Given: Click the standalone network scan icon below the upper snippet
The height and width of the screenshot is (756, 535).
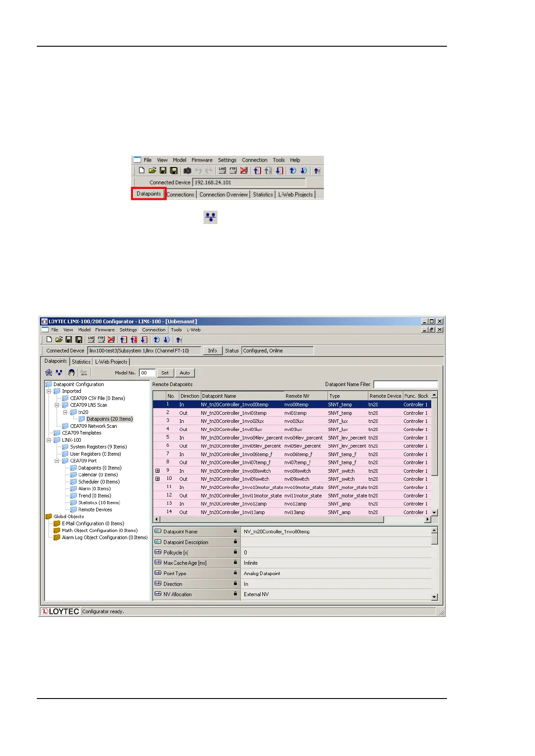Looking at the screenshot, I should click(x=210, y=217).
